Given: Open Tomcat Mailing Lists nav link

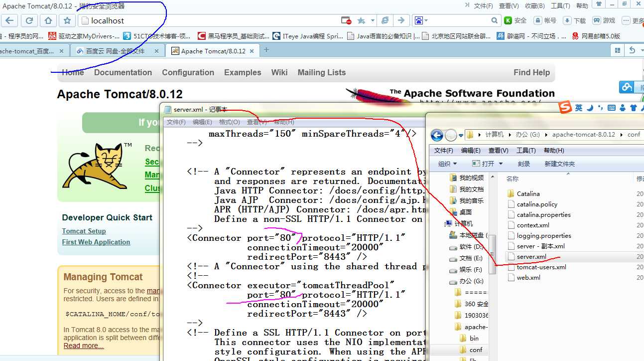Looking at the screenshot, I should [322, 72].
